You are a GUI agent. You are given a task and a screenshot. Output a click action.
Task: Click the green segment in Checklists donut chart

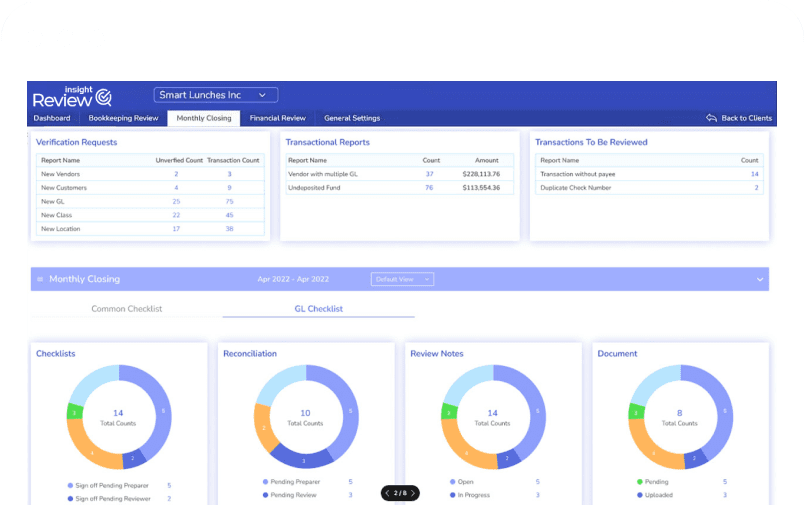[x=73, y=412]
